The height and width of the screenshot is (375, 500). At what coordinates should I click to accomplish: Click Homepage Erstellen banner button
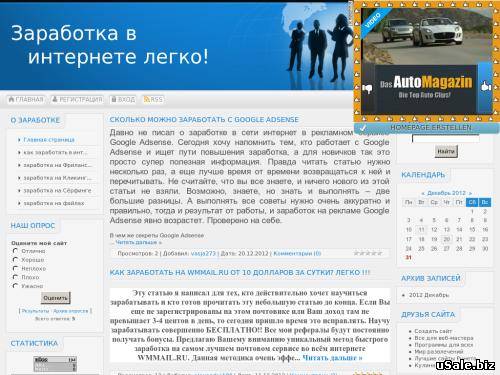point(427,127)
